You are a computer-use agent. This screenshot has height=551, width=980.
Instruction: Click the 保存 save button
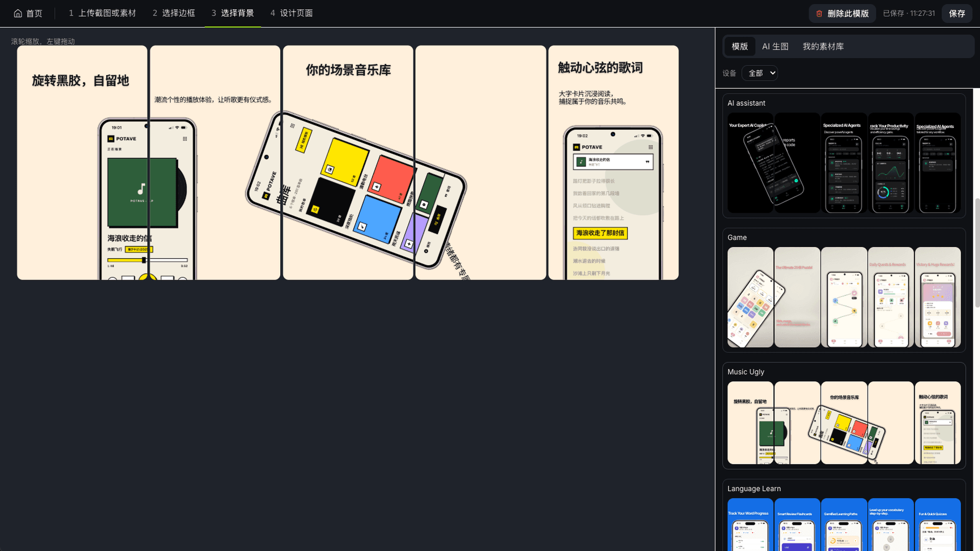[957, 14]
